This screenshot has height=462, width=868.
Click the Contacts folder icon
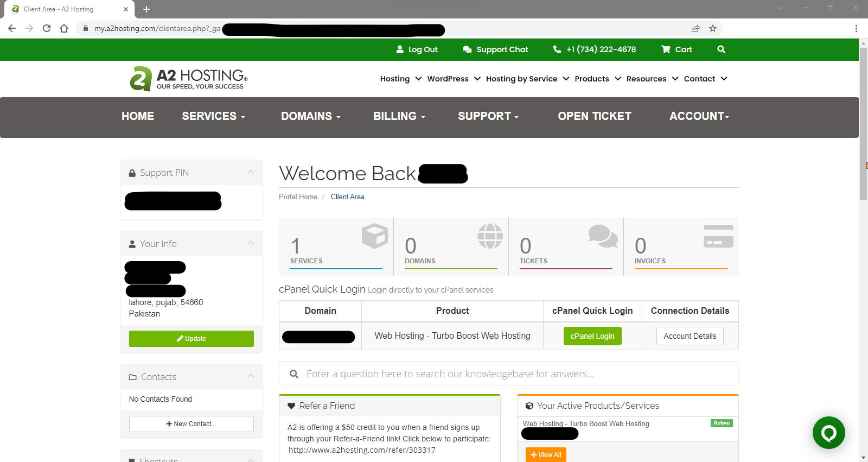132,377
